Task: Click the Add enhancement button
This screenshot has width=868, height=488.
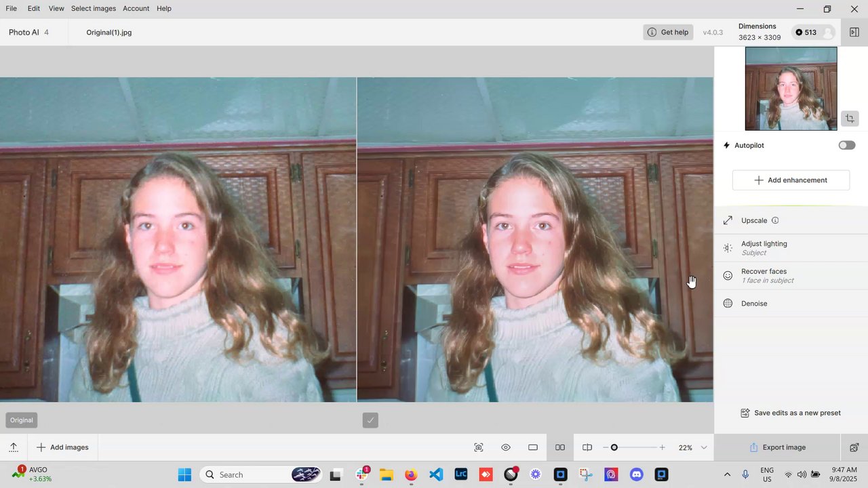Action: click(x=791, y=180)
